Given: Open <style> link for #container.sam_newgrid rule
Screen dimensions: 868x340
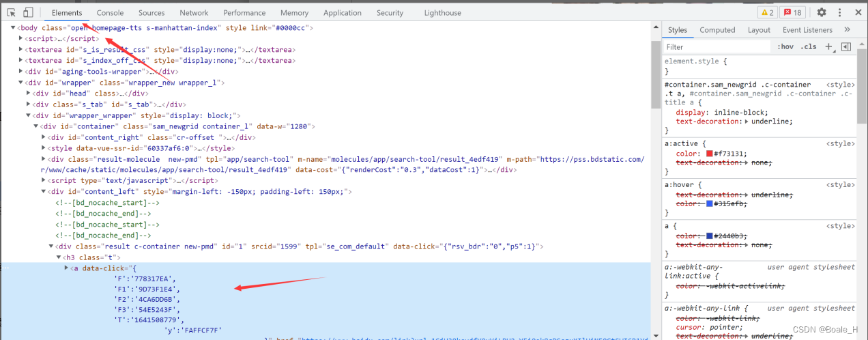Looking at the screenshot, I should click(x=840, y=85).
